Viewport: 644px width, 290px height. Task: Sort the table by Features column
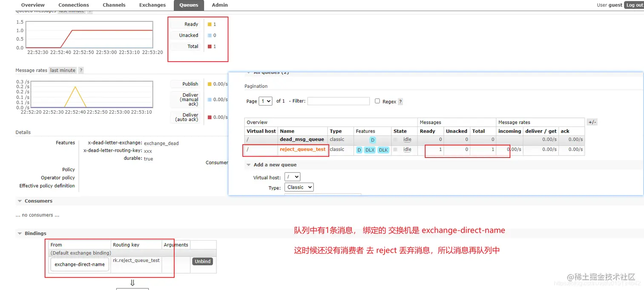click(x=365, y=131)
